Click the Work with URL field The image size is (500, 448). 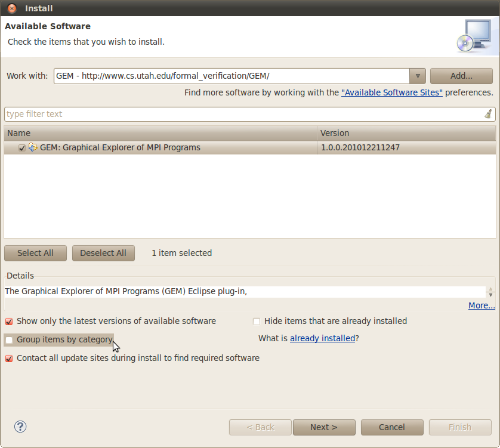[x=232, y=76]
